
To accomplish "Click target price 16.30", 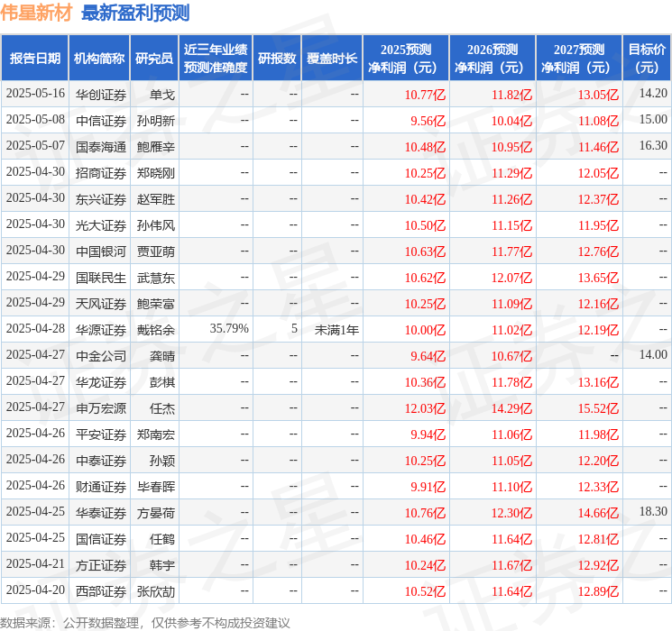I will (653, 146).
